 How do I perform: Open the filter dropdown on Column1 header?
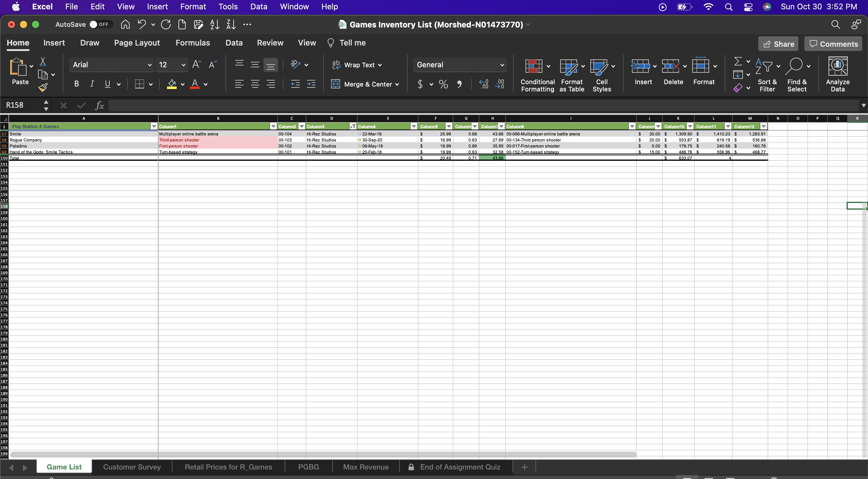pyautogui.click(x=273, y=126)
